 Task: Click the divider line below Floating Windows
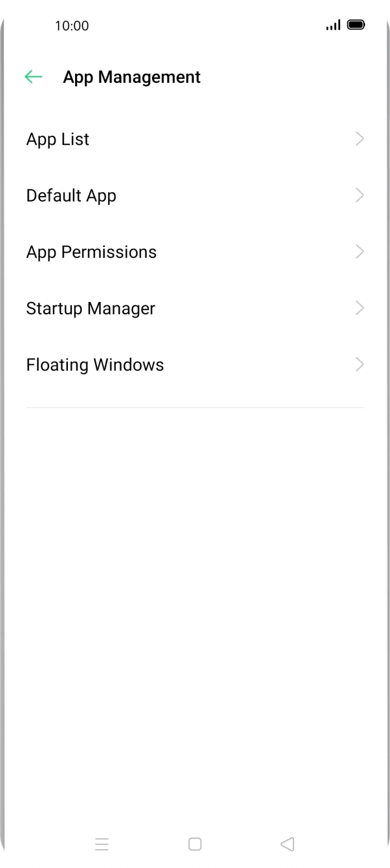coord(195,407)
